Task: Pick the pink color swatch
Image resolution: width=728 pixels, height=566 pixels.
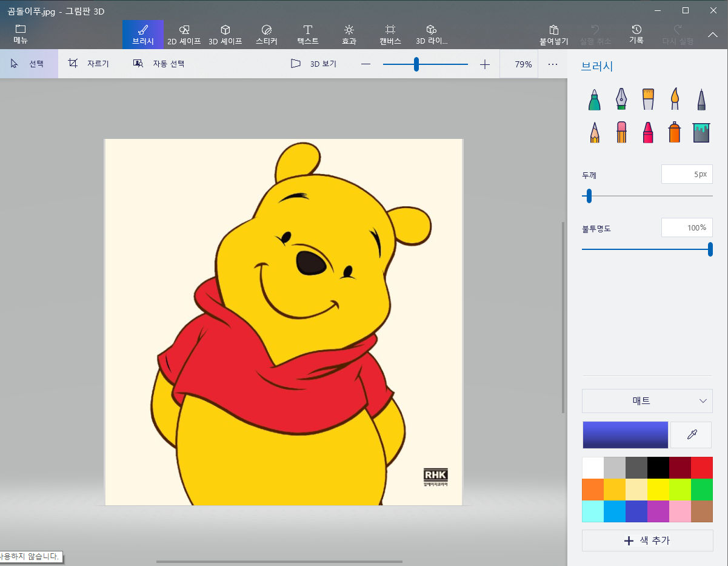Action: 680,512
